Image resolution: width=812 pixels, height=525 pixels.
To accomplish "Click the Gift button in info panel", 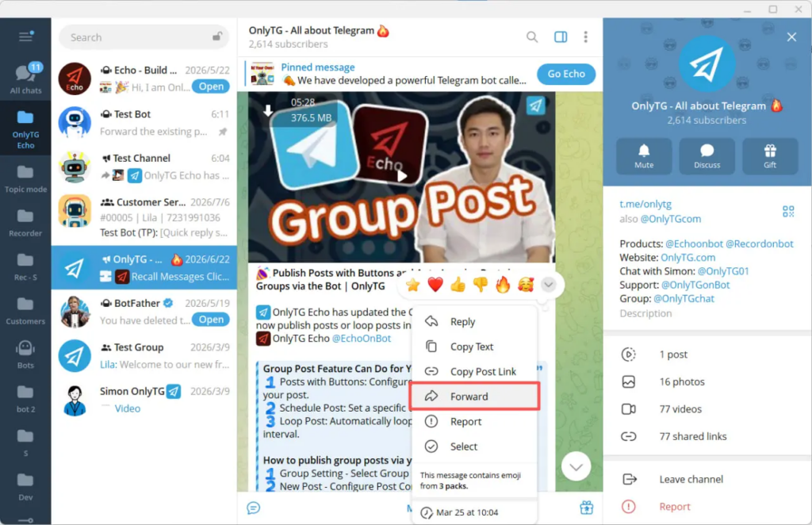I will pos(770,156).
